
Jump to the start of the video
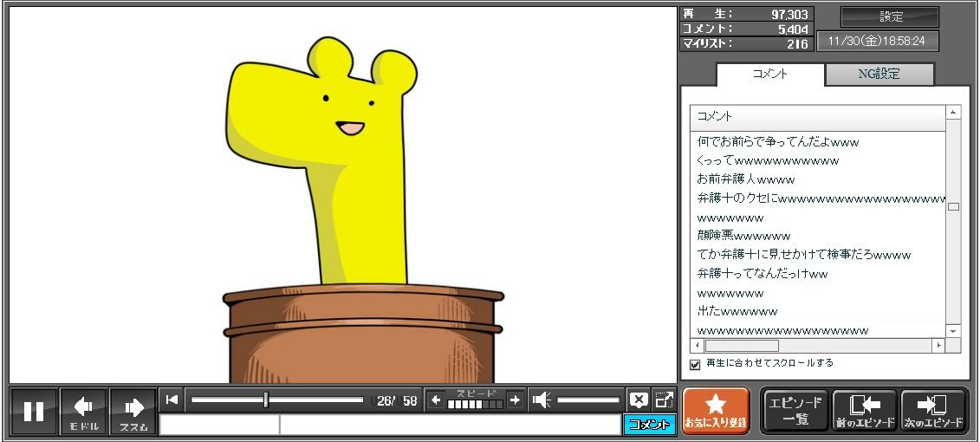click(x=172, y=400)
